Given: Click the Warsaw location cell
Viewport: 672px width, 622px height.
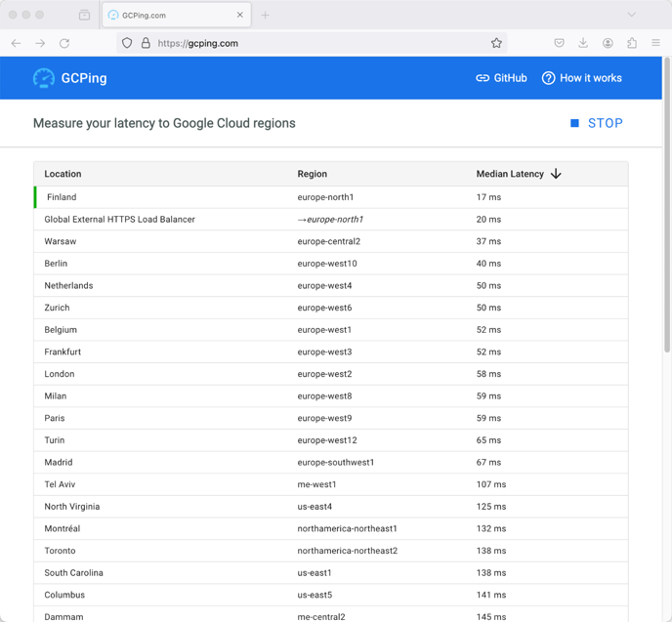Looking at the screenshot, I should pos(61,241).
